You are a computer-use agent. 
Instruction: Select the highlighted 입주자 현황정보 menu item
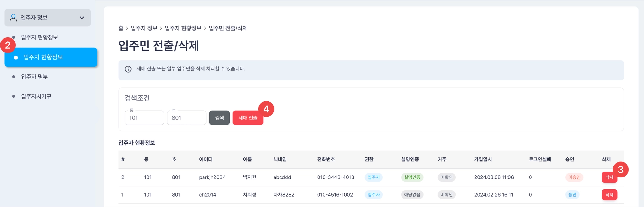[x=51, y=57]
